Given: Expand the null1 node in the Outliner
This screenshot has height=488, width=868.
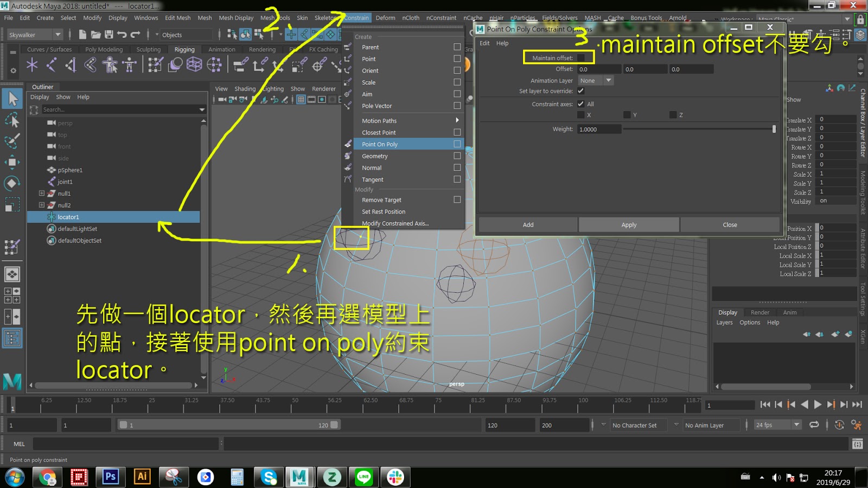Looking at the screenshot, I should (41, 193).
